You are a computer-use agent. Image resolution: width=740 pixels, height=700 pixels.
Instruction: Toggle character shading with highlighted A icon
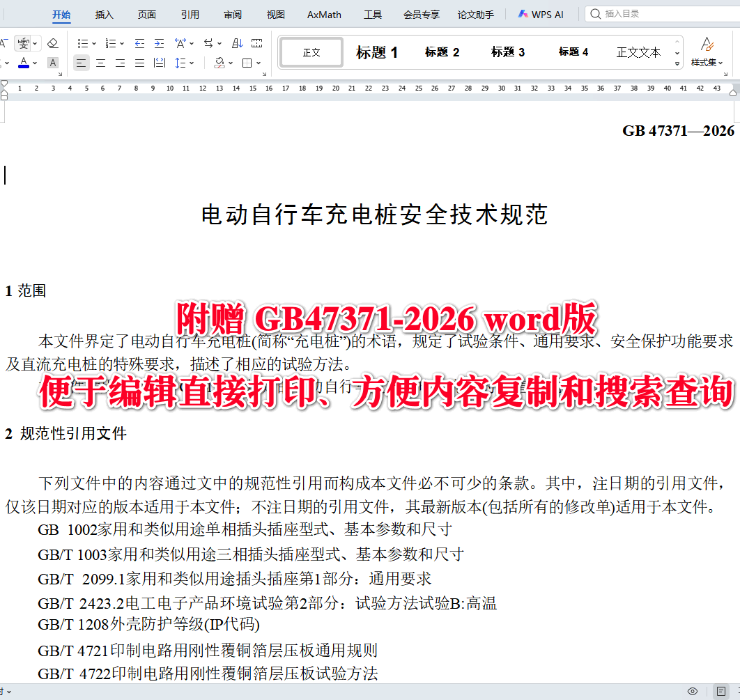tap(53, 63)
